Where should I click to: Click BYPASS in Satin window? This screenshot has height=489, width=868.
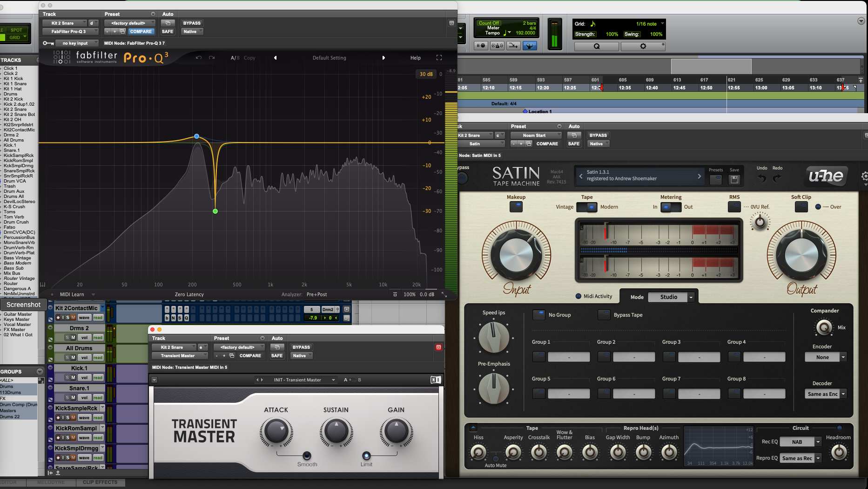pyautogui.click(x=598, y=136)
